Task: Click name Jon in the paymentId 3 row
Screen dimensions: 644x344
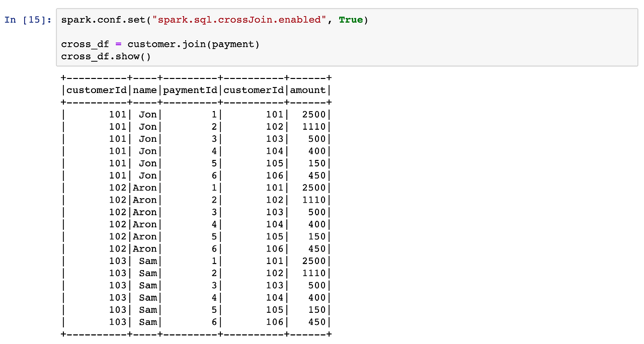Action: coord(148,139)
